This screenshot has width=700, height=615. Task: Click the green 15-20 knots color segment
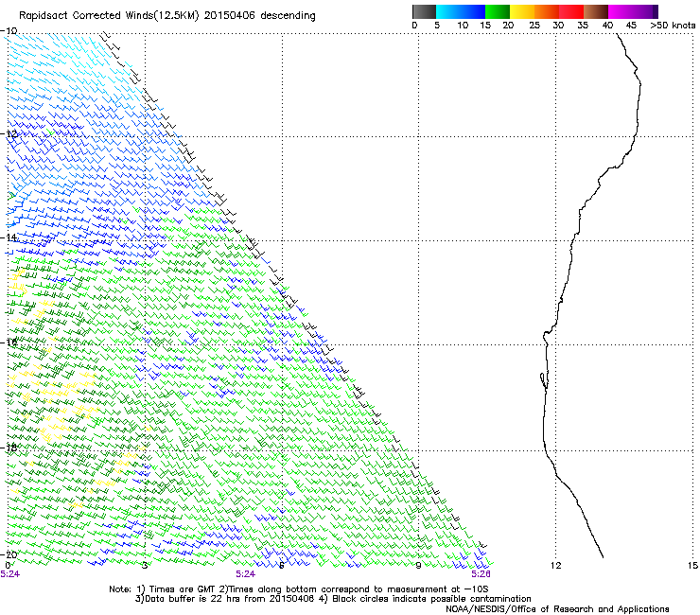tap(498, 11)
